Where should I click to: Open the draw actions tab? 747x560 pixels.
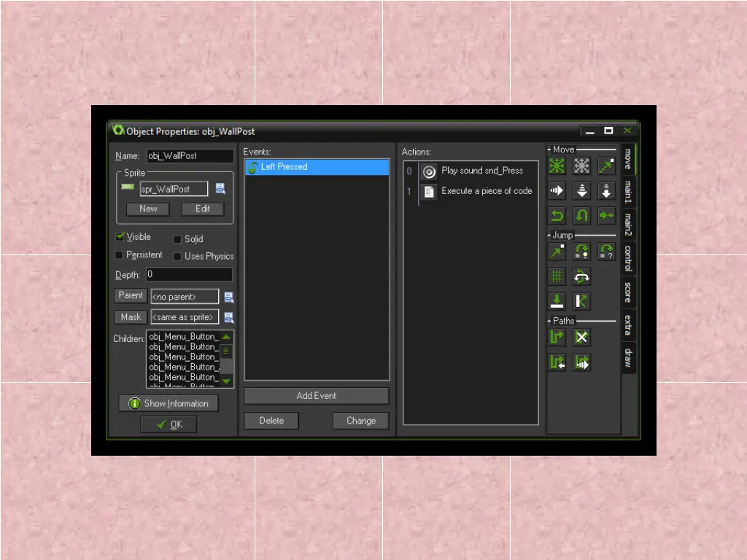(x=628, y=357)
